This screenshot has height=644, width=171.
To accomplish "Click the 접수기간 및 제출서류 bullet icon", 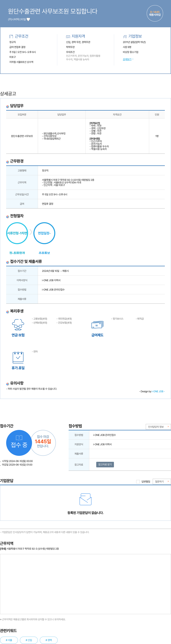I will pos(8,262).
